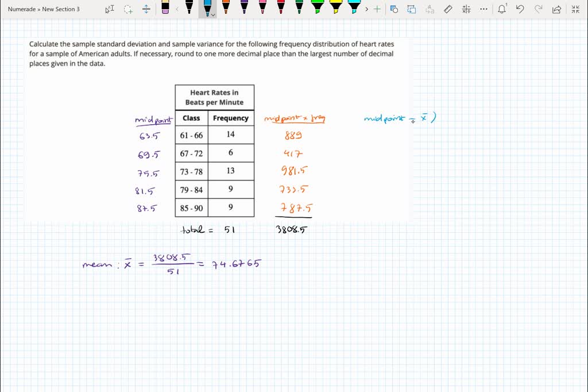Screen dimensions: 588x392
Task: Click the '67 - 72' class cell
Action: pos(191,153)
